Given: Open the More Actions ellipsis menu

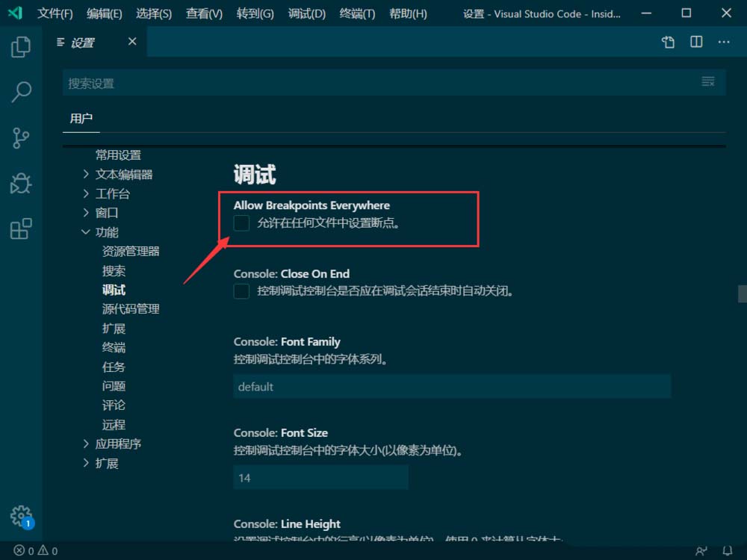Looking at the screenshot, I should click(x=723, y=43).
